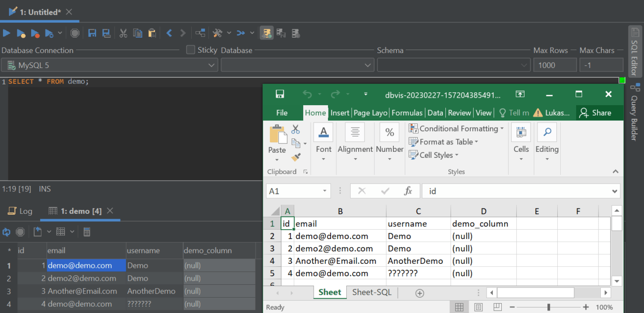Toggle the highlighted results-layout toolbar button
Viewport: 644px width, 313px height.
[x=267, y=33]
